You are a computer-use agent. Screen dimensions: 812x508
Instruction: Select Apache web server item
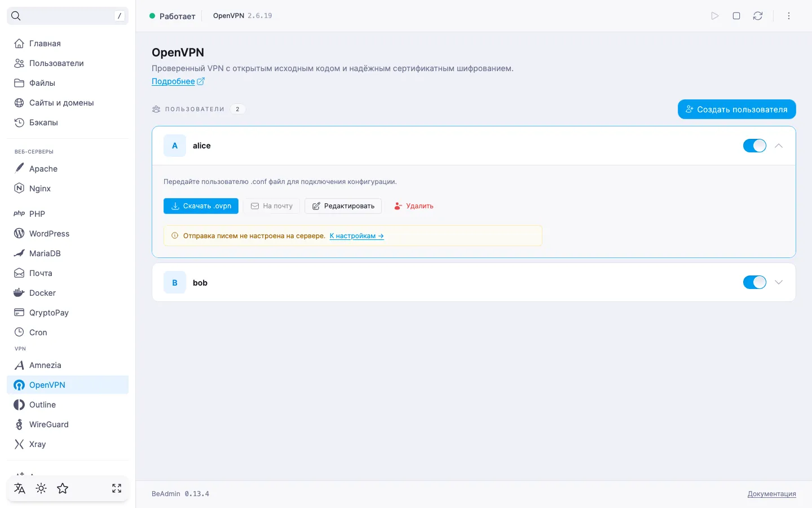68,169
